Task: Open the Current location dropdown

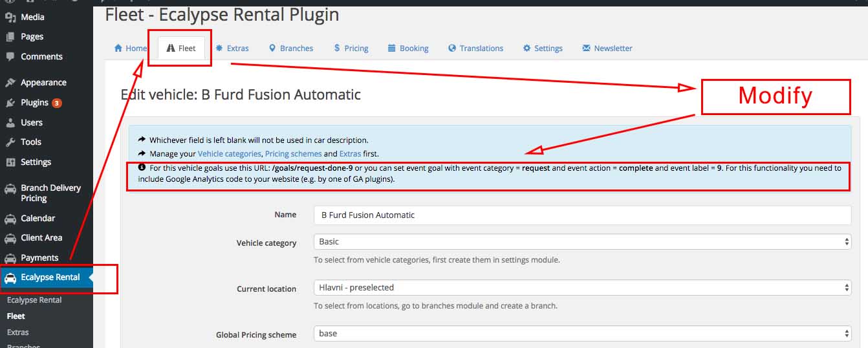Action: [x=582, y=287]
